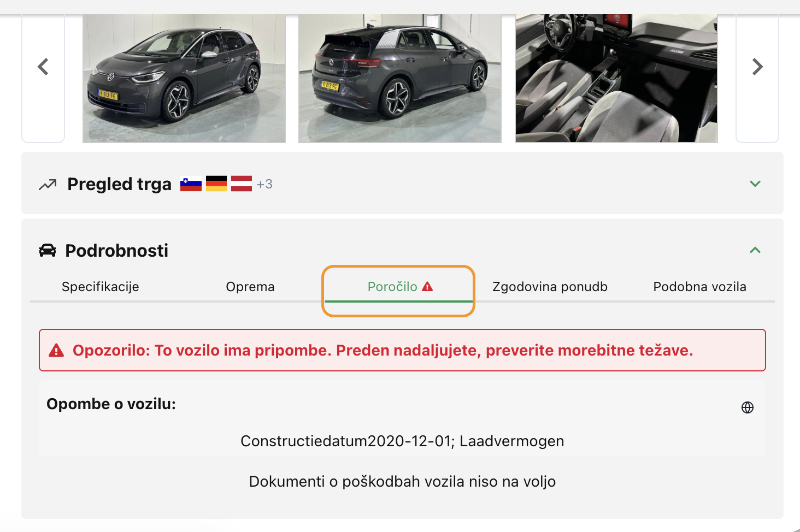
Task: Select the Zgodovina ponudb tab
Action: click(x=550, y=287)
